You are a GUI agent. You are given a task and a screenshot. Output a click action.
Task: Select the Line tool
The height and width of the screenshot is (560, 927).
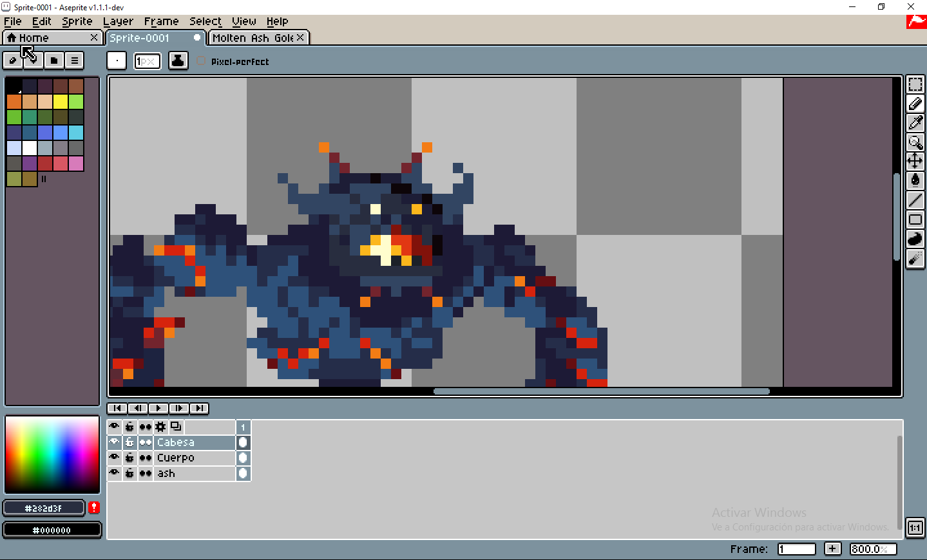tap(915, 200)
